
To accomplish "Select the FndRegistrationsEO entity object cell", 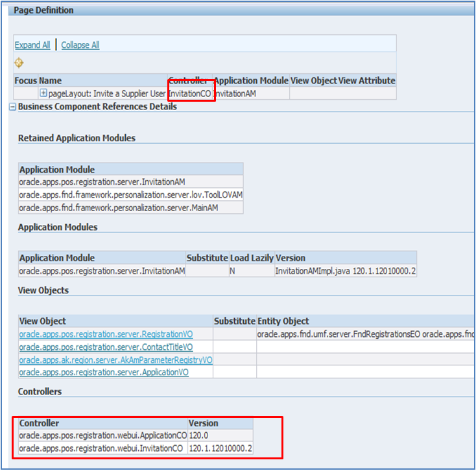I will click(x=366, y=334).
